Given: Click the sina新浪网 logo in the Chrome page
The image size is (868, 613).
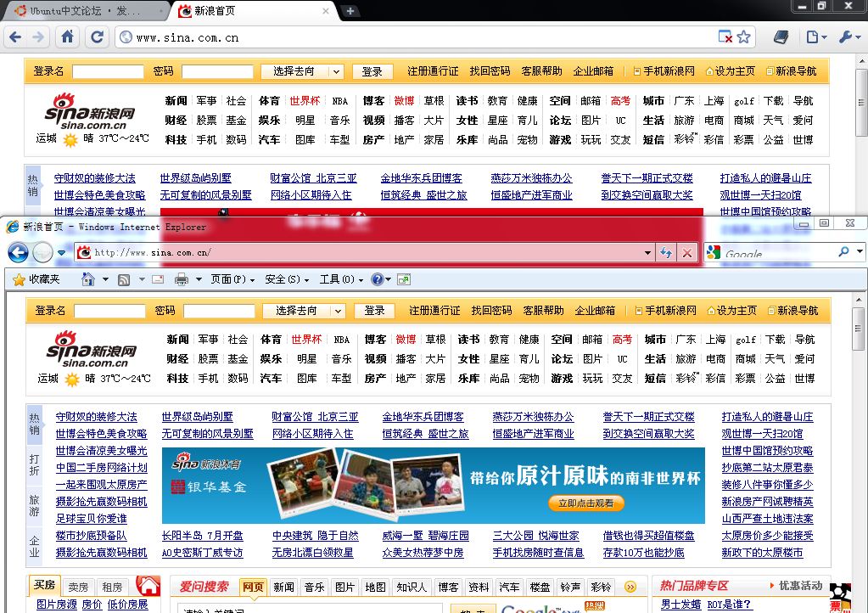Looking at the screenshot, I should 90,111.
